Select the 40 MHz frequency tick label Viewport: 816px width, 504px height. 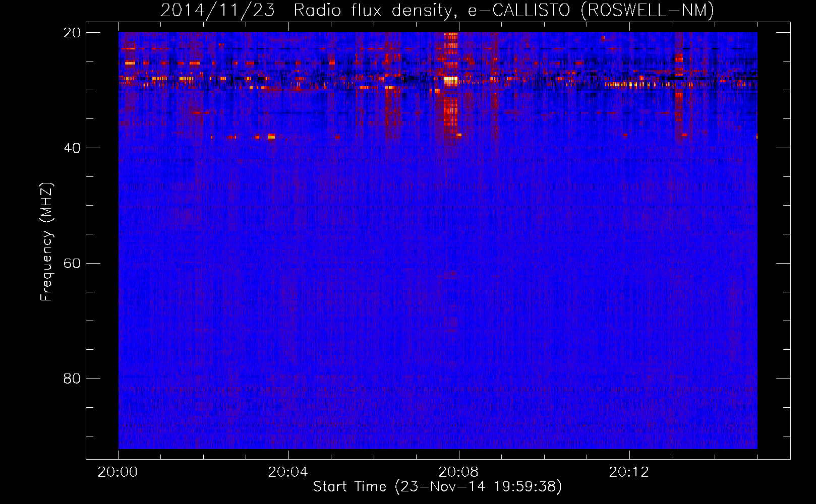72,148
